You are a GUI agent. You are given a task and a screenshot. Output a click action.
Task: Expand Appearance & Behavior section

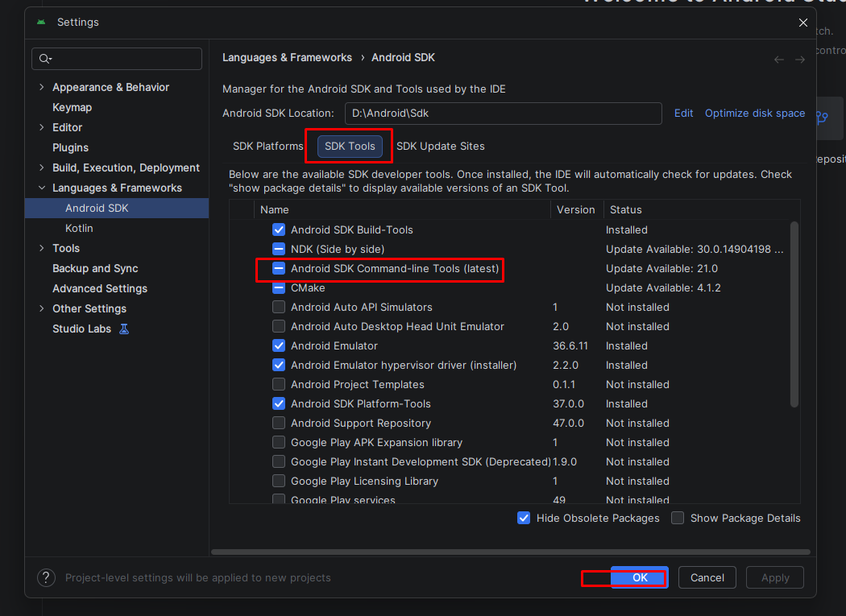(42, 87)
